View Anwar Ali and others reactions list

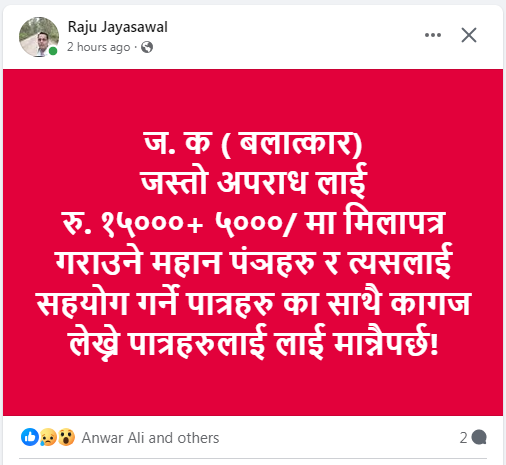point(150,438)
